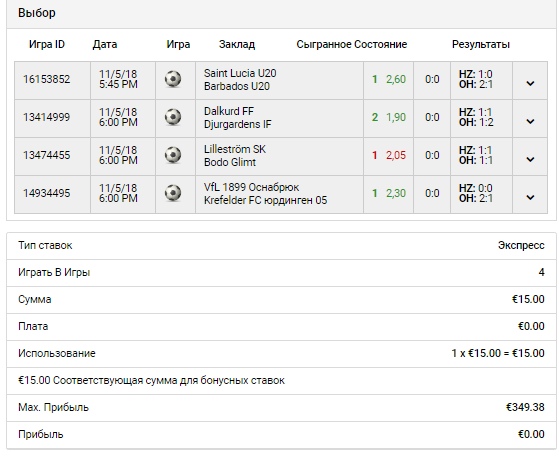Click soccer ball icon for Lilleström SK match
This screenshot has width=559, height=457.
pyautogui.click(x=173, y=155)
